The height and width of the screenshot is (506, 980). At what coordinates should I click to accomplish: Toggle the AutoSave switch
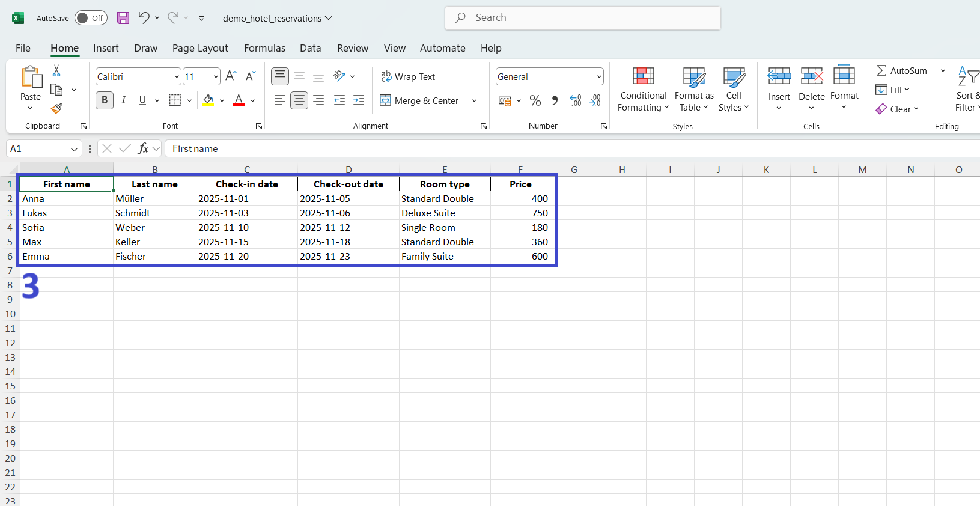[91, 18]
